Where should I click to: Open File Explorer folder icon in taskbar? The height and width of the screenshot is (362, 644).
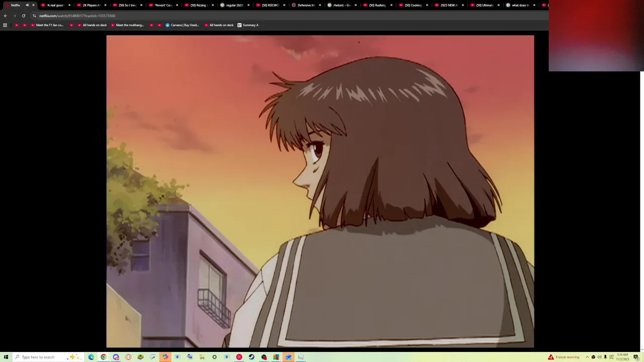(202, 357)
